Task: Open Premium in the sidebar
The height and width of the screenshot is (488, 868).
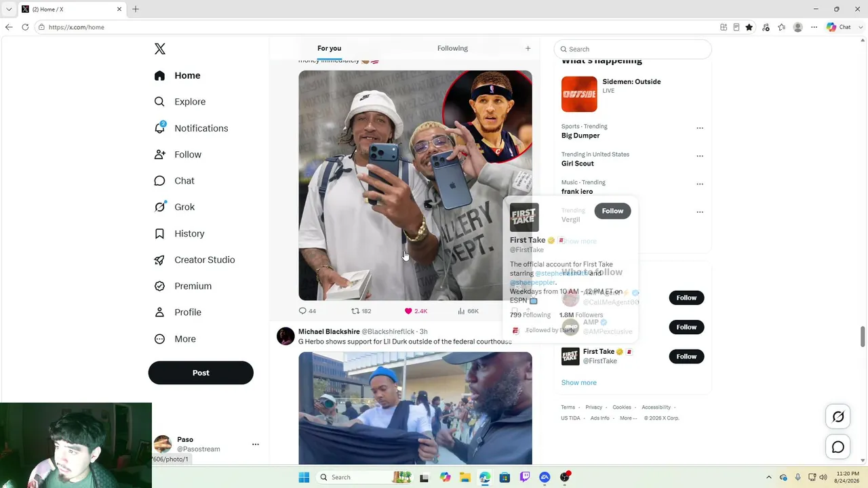Action: [x=182, y=286]
